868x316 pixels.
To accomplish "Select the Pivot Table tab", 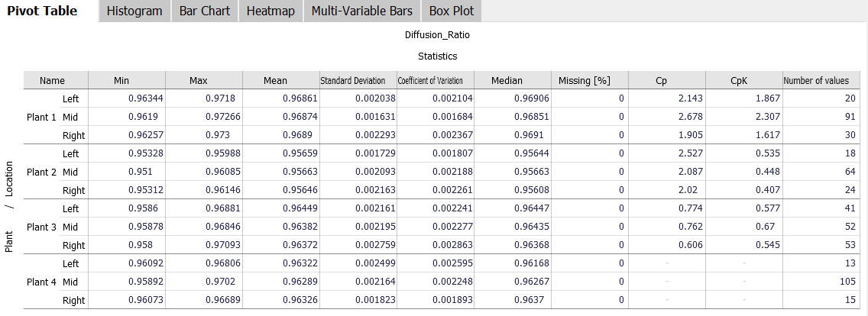I will pos(42,11).
